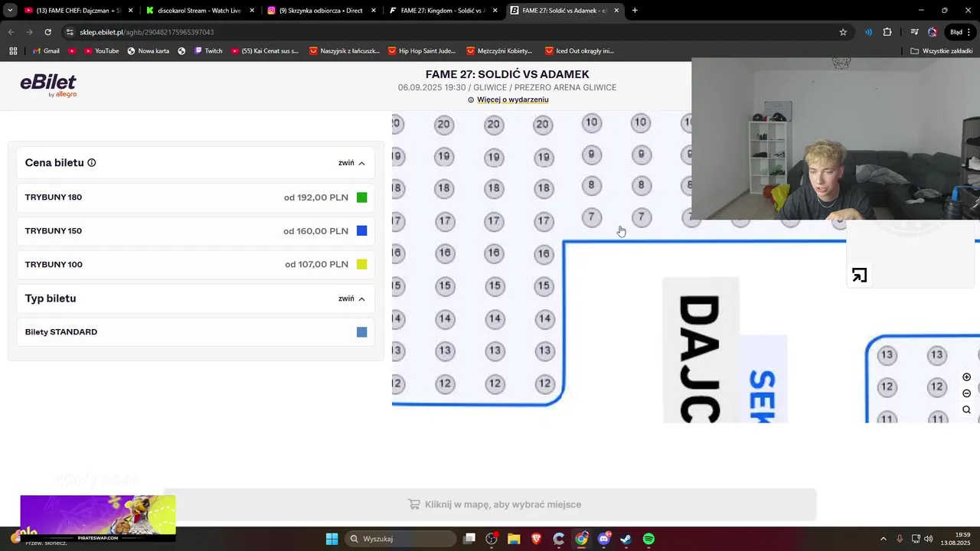Viewport: 980px width, 551px height.
Task: Click the yellow TRYBUNY 100 color swatch
Action: 362,265
